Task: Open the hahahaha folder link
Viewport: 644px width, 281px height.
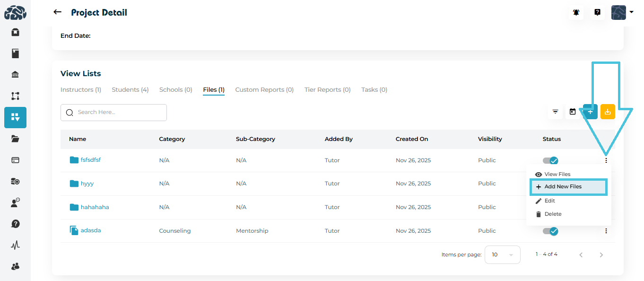Action: pos(95,207)
